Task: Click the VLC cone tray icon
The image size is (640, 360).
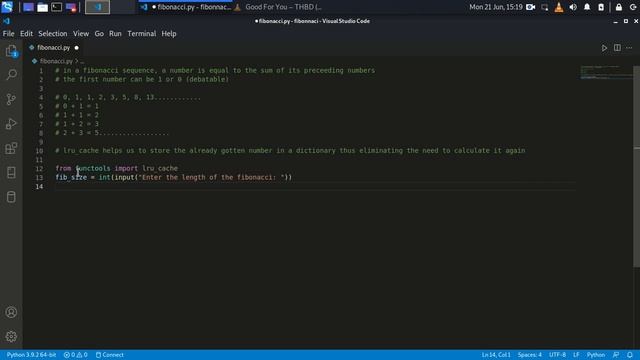Action: 559,7
